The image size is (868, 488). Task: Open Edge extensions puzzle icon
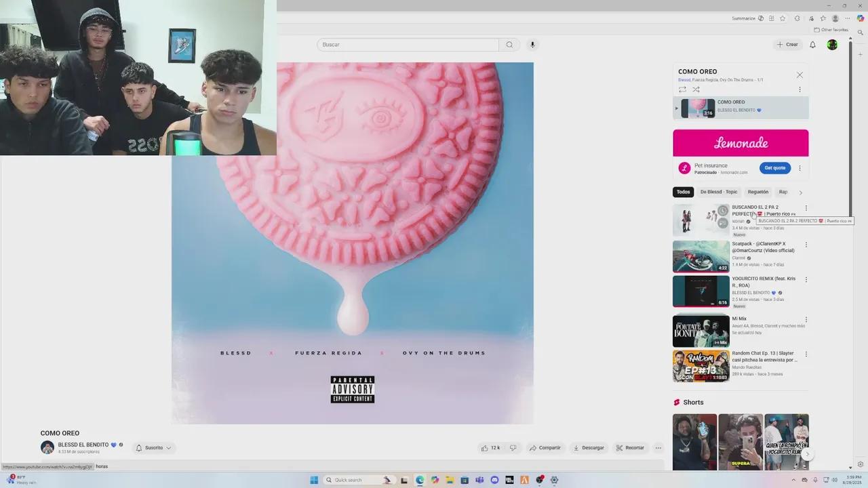pyautogui.click(x=797, y=18)
